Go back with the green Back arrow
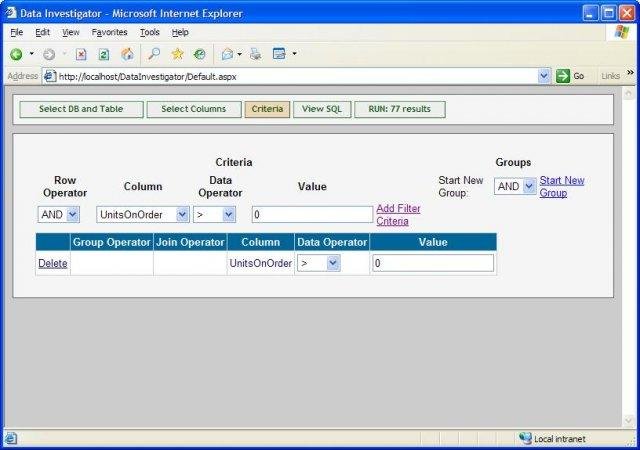 tap(16, 54)
